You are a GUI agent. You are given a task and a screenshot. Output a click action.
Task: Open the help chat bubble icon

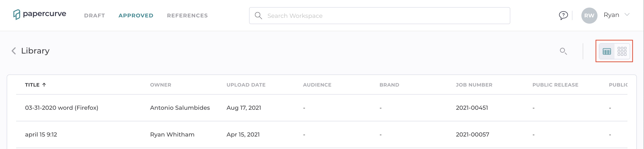tap(563, 15)
